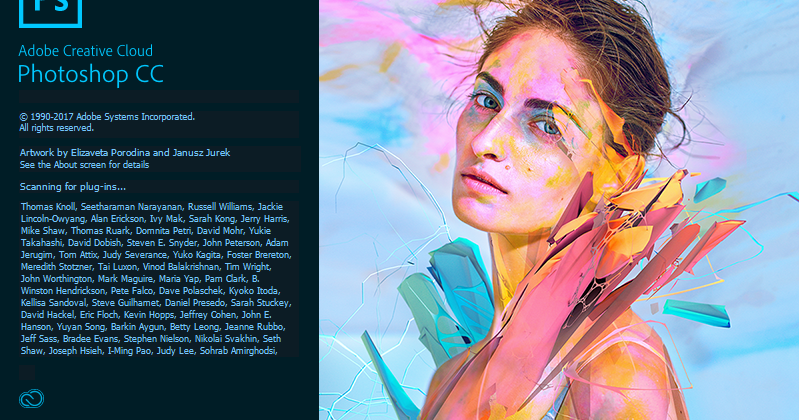Click the empty dark bar below Photoshop CC

159,97
